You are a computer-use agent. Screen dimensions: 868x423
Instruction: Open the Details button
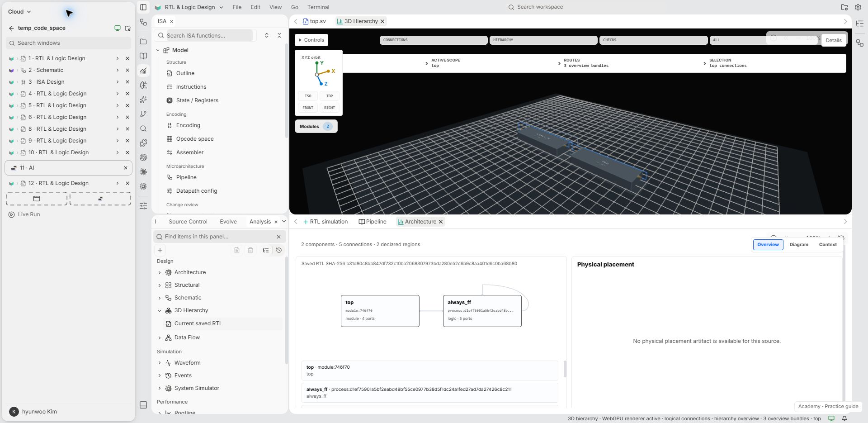834,40
